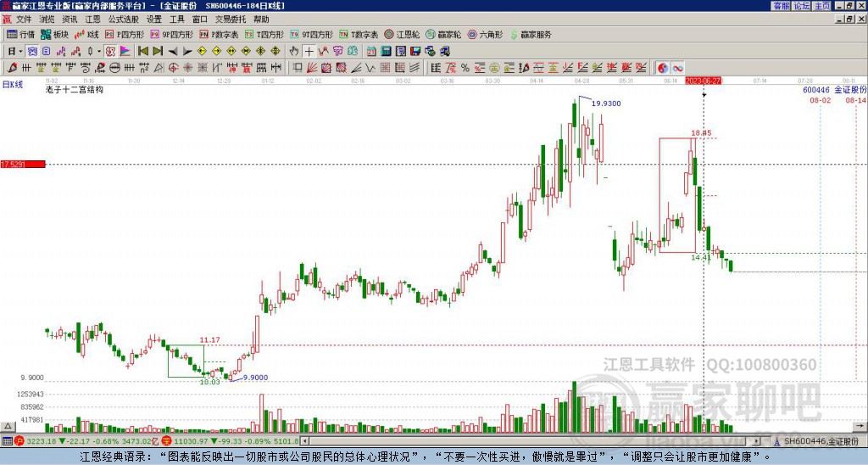Select the circled target cycle tool
Viewport: 868px width, 465px height.
[x=173, y=68]
